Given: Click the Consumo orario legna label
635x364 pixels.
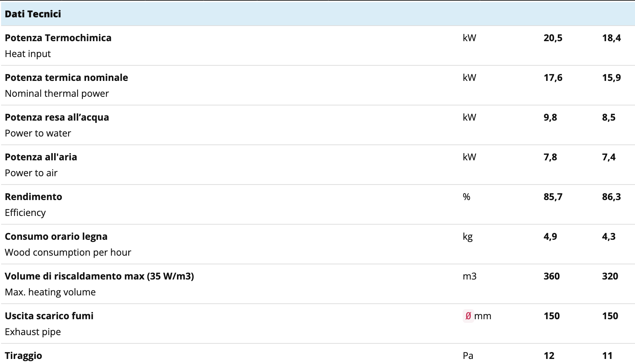Looking at the screenshot, I should pyautogui.click(x=56, y=237).
